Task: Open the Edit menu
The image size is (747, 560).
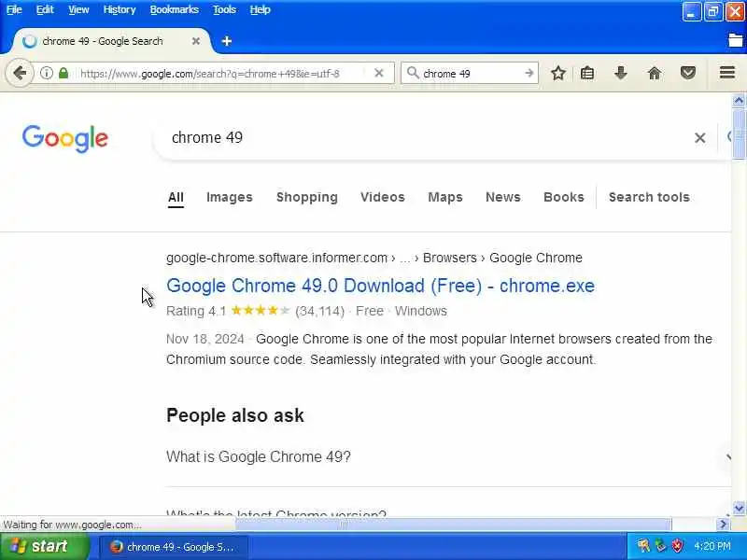Action: [45, 9]
